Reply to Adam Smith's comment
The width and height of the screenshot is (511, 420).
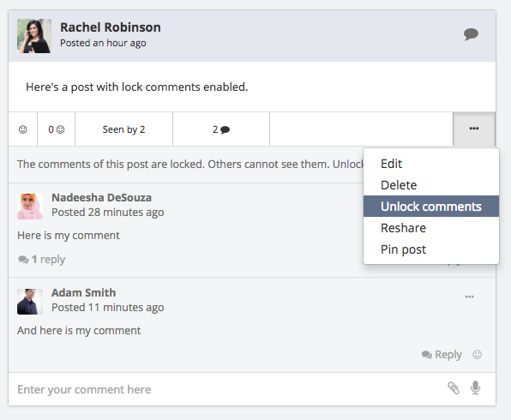pyautogui.click(x=442, y=355)
